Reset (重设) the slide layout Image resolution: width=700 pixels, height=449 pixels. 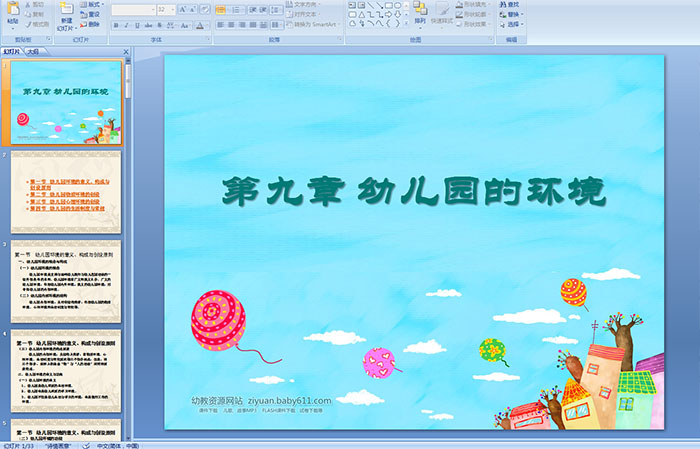[x=90, y=14]
